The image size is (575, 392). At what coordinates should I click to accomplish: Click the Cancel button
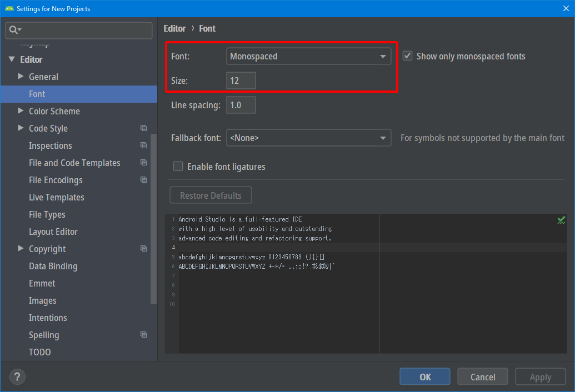tap(483, 376)
